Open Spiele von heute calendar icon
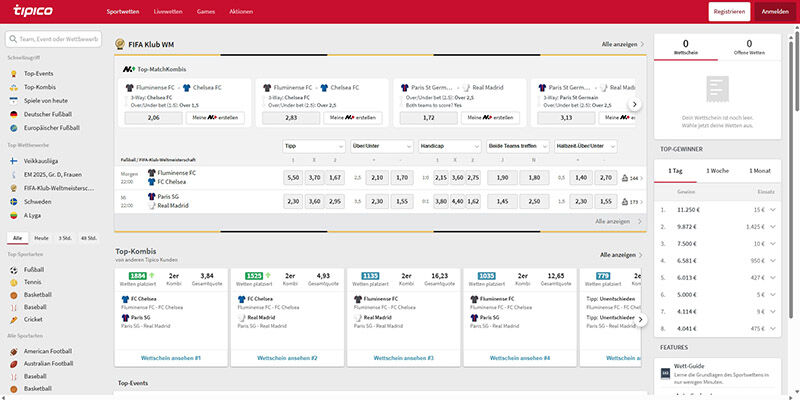 (14, 101)
